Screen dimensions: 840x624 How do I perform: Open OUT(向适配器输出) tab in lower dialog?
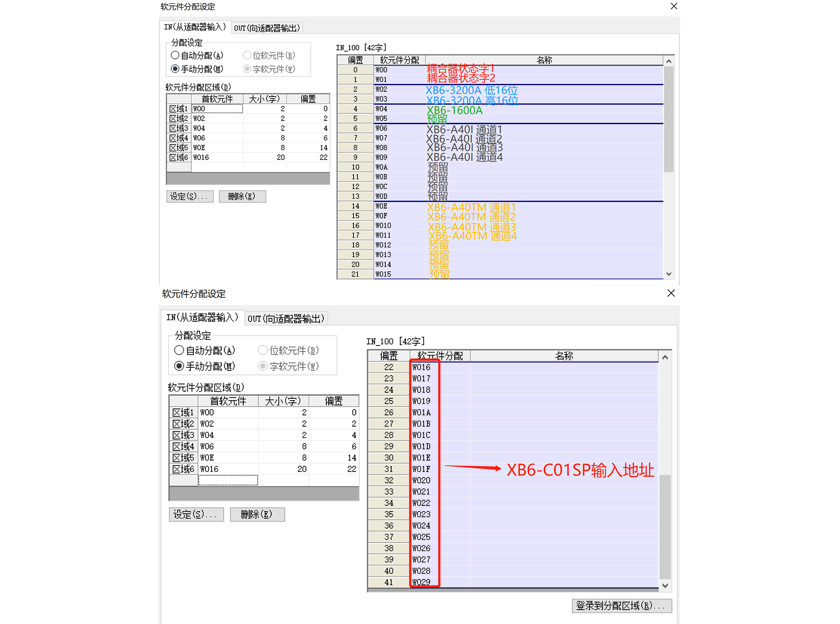286,318
